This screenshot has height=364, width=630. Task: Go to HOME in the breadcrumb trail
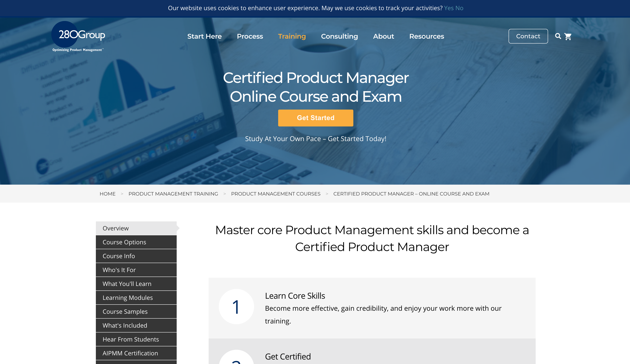tap(107, 193)
